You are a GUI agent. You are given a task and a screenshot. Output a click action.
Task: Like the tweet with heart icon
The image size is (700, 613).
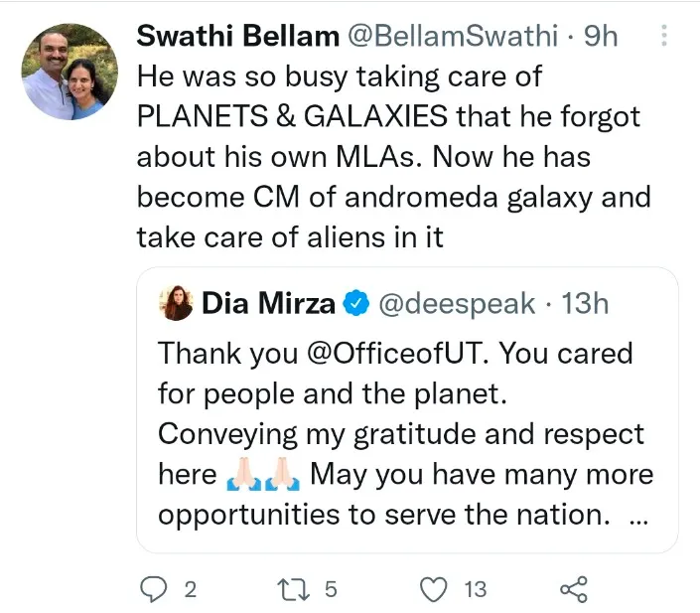click(434, 589)
